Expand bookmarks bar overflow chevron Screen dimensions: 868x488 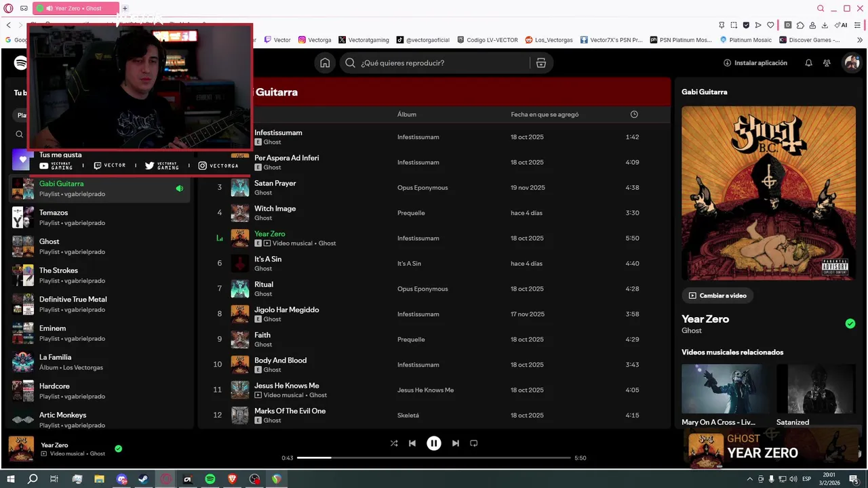pos(860,40)
